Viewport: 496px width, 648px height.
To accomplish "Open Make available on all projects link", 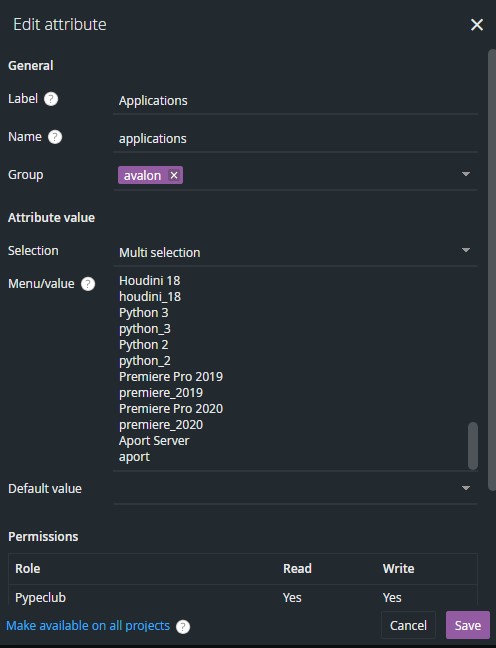I will [88, 626].
